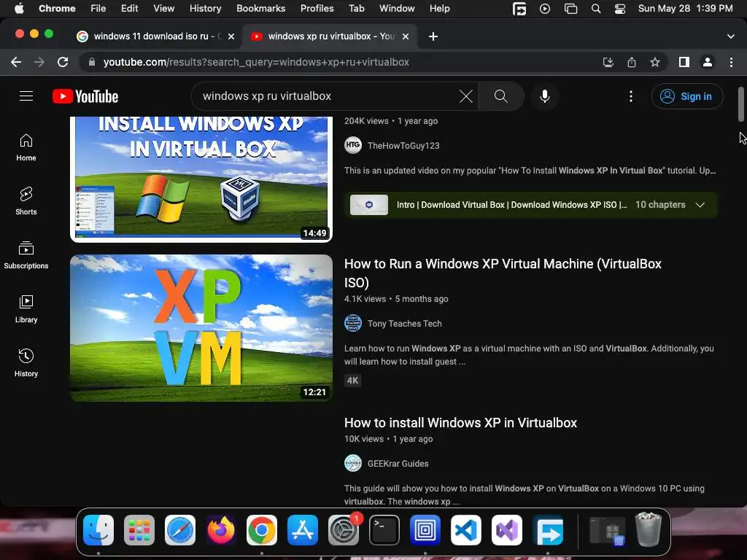Open GEEKrar Guides channel link
This screenshot has width=747, height=560.
point(398,463)
